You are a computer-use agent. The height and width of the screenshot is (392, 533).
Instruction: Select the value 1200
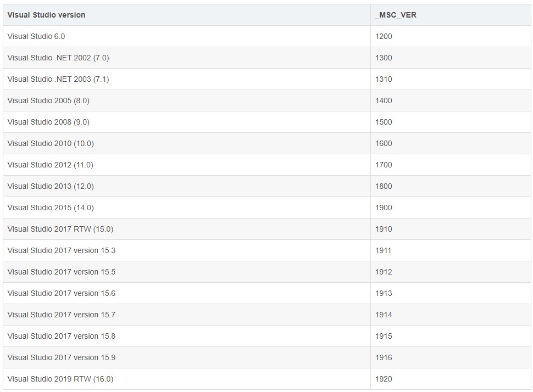point(384,36)
